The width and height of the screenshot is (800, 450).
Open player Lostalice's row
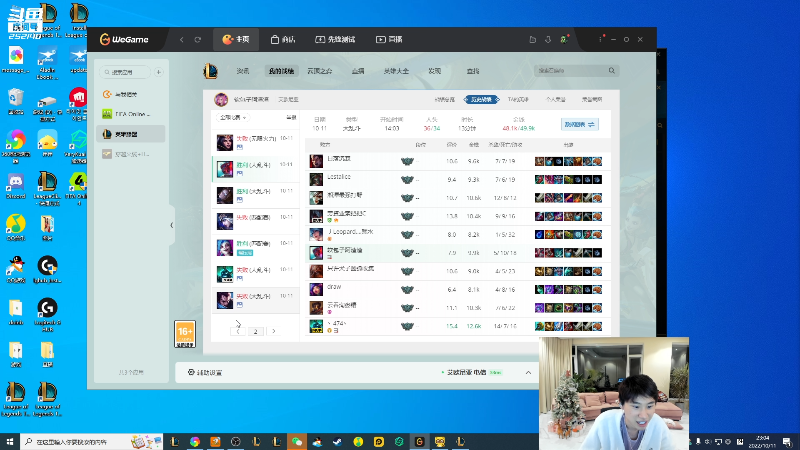click(458, 179)
